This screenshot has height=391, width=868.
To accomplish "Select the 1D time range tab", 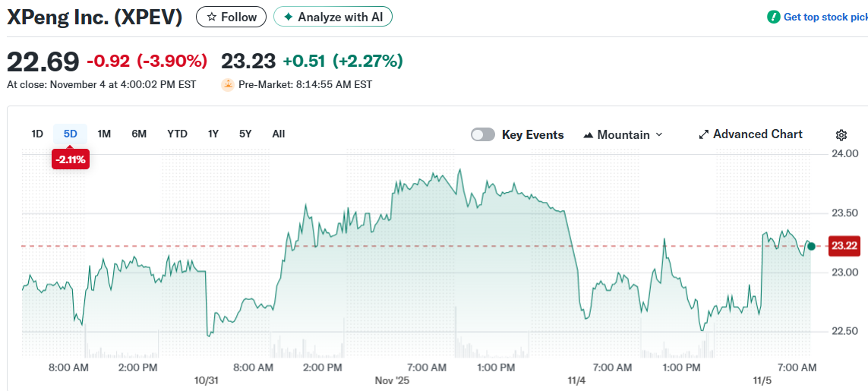I will click(x=37, y=134).
